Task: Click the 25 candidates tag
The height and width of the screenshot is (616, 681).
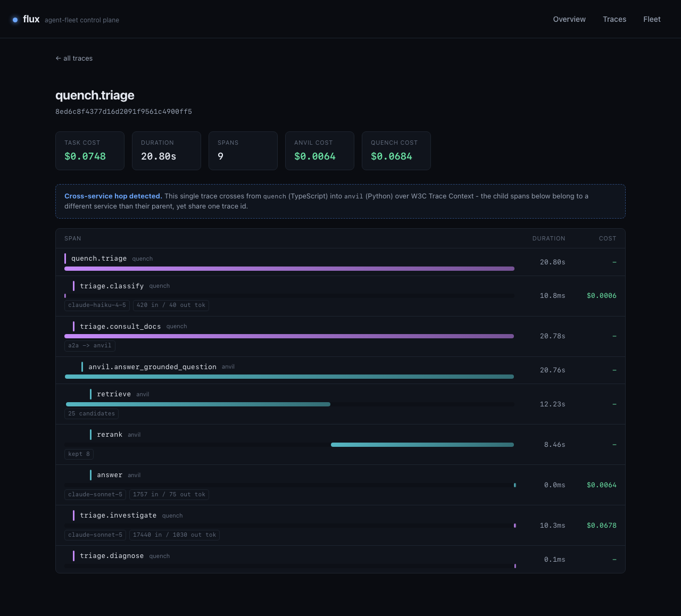Action: [92, 414]
